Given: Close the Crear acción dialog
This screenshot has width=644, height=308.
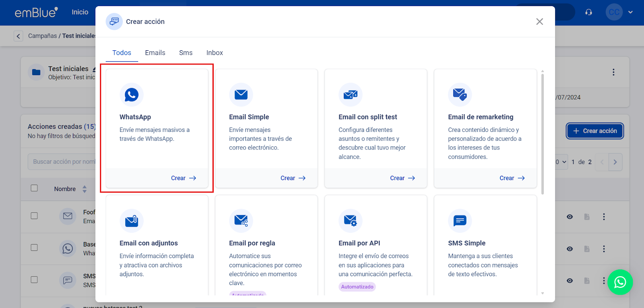Looking at the screenshot, I should [539, 22].
